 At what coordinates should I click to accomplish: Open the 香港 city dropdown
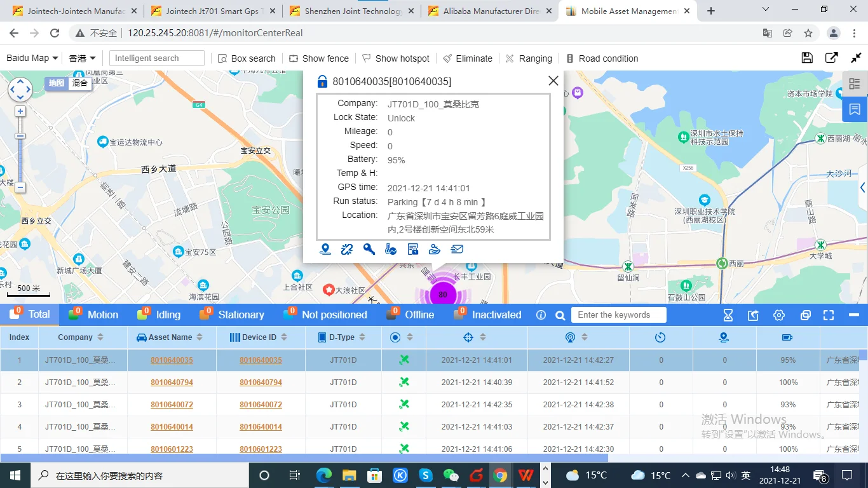82,58
